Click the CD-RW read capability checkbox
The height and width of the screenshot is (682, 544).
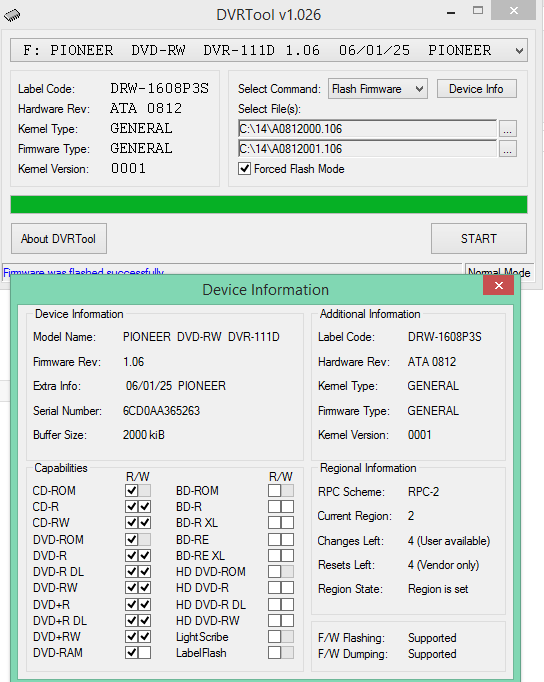[131, 523]
